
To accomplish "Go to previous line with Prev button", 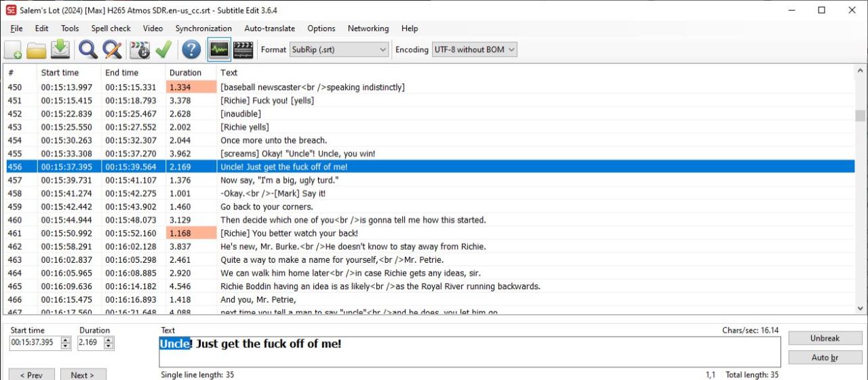I will tap(32, 375).
